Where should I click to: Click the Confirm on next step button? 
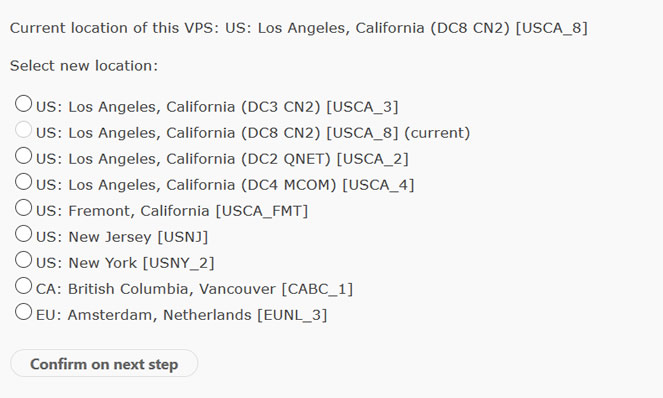tap(104, 363)
